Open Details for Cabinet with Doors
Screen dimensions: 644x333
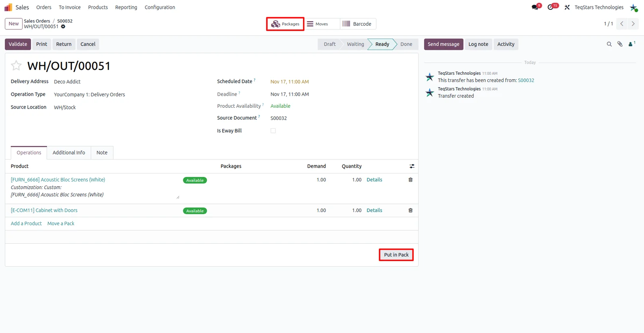coord(374,210)
